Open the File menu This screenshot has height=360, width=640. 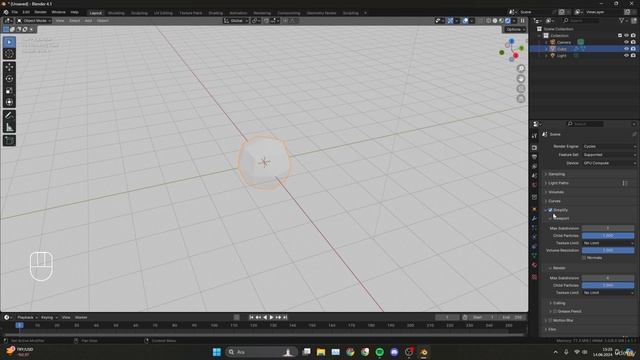pos(15,12)
